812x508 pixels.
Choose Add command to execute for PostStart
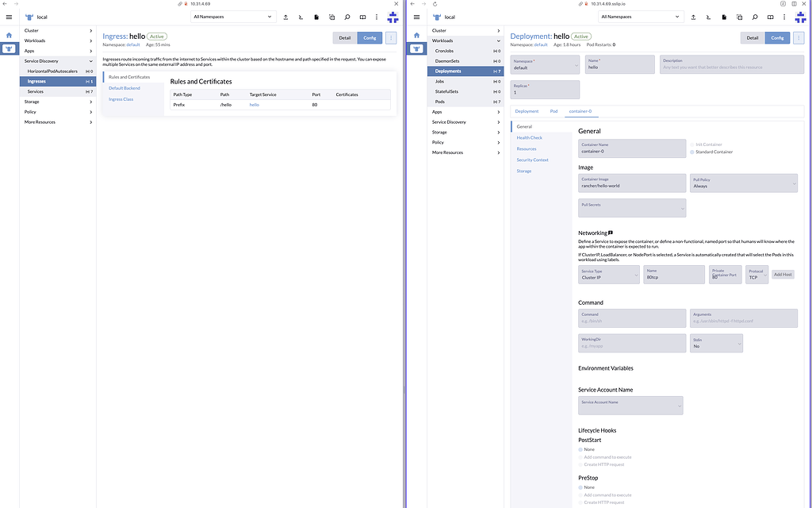[x=607, y=457]
